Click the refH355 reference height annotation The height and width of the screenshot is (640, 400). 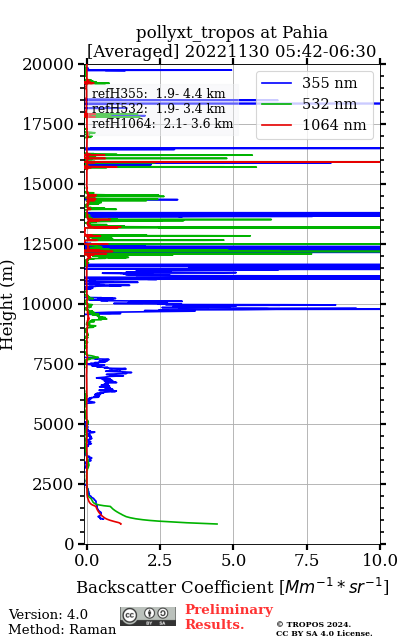click(158, 93)
